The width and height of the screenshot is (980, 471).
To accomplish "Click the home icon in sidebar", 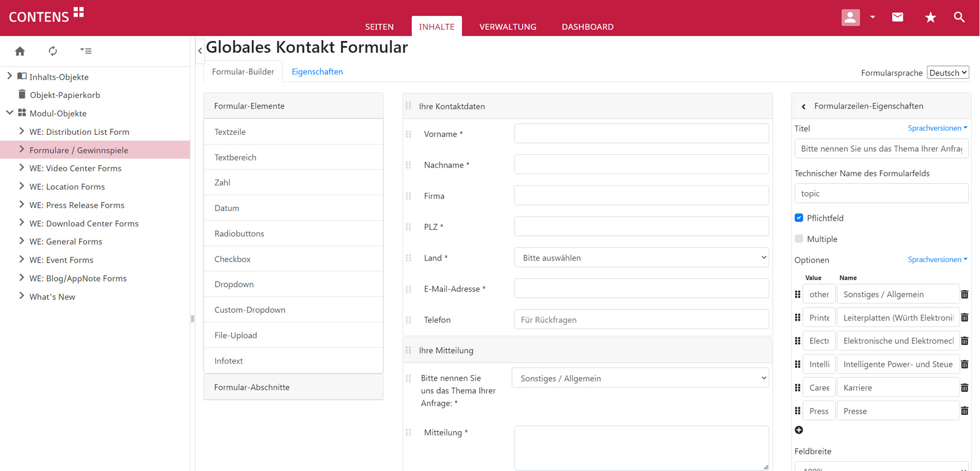I will (20, 51).
